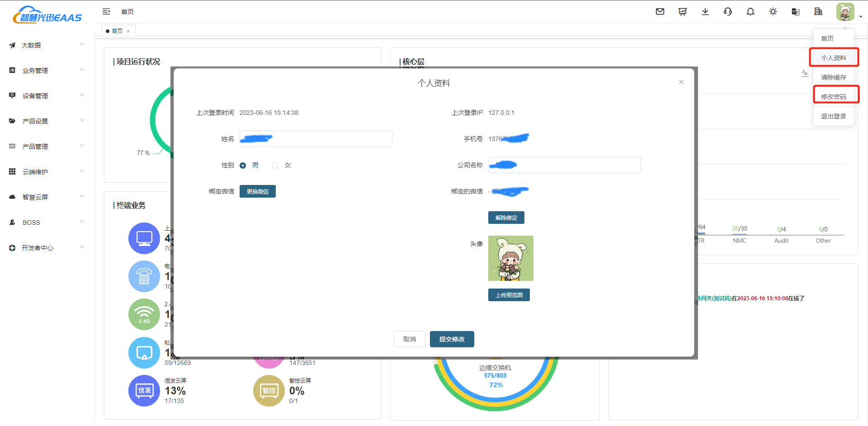
Task: Select the 男 gender radio button
Action: (x=243, y=166)
